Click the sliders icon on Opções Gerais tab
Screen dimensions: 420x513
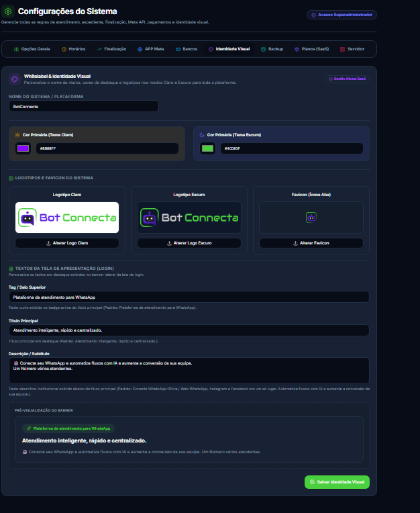tap(16, 49)
